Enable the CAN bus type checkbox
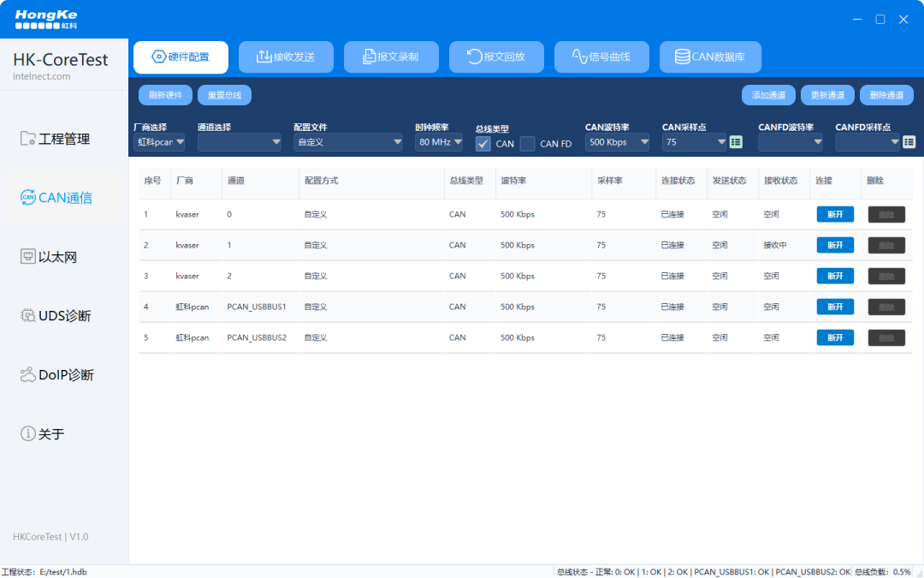 pos(483,144)
